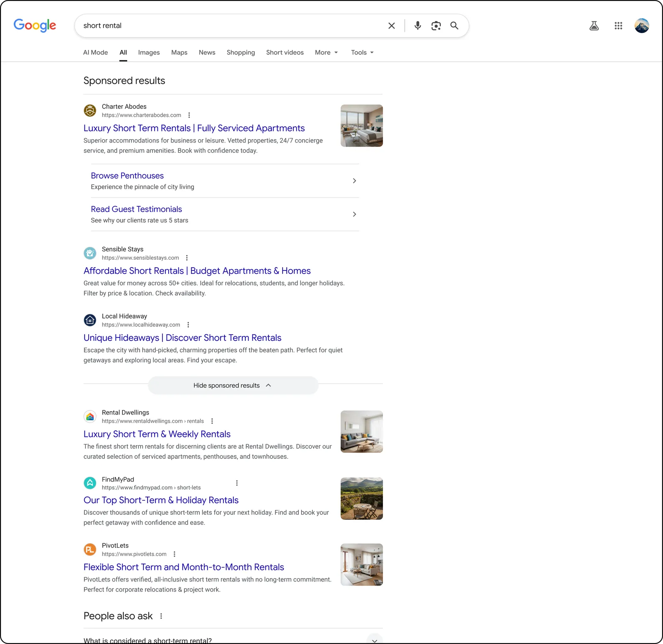Open the Tools dropdown
663x644 pixels.
(361, 52)
